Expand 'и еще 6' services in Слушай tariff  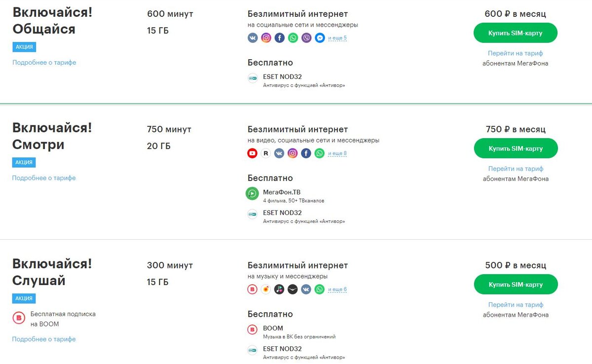(x=337, y=290)
